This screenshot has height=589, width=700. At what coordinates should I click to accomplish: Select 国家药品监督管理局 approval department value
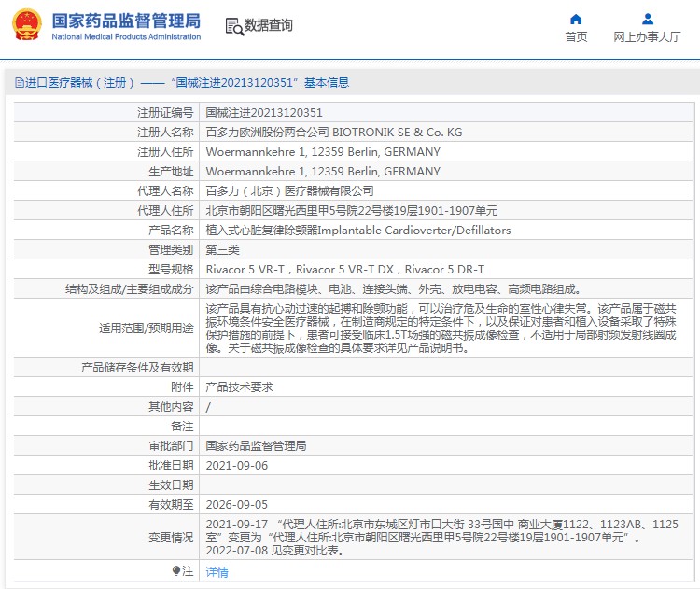pos(257,445)
